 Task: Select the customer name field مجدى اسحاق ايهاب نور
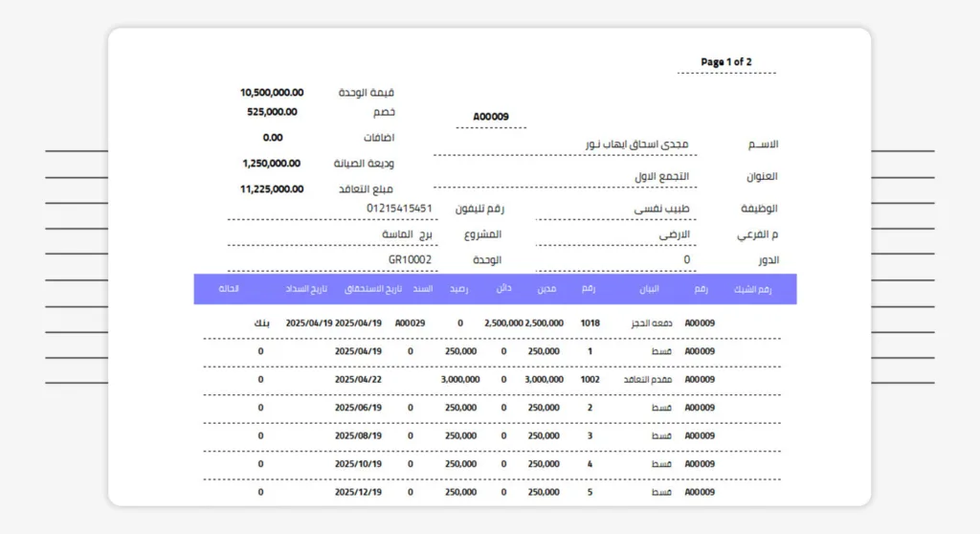(636, 144)
